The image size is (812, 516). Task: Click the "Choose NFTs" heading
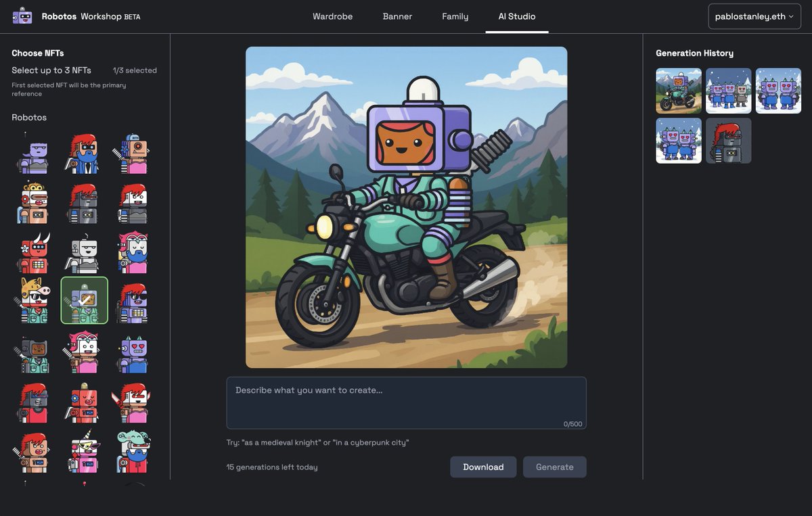38,53
